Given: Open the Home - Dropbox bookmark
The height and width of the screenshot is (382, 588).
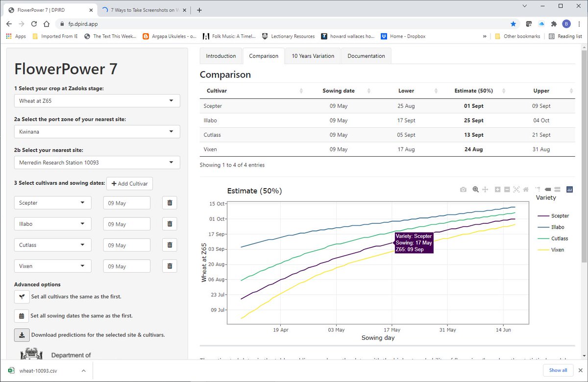Looking at the screenshot, I should click(x=403, y=36).
